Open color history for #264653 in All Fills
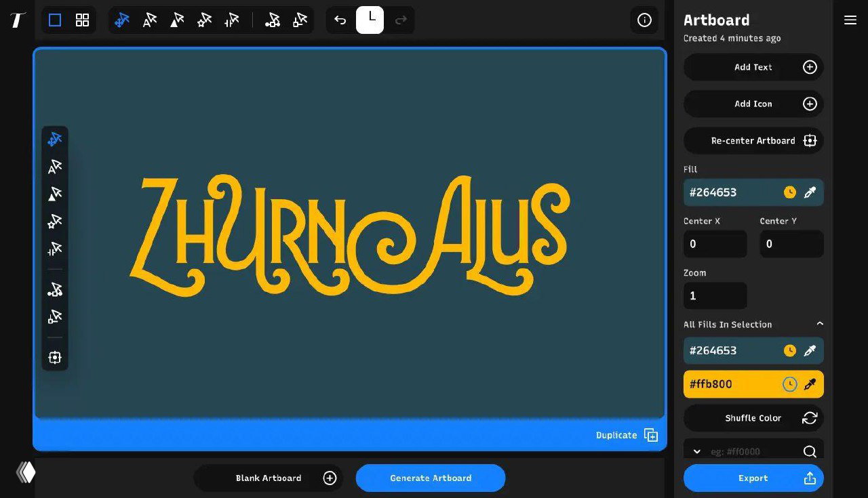This screenshot has width=868, height=498. (790, 350)
